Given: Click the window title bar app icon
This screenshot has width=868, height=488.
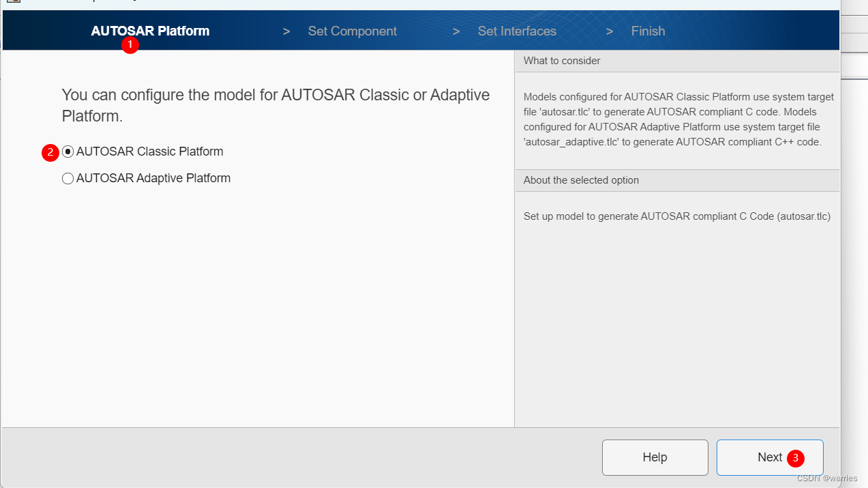Looking at the screenshot, I should coord(13,1).
